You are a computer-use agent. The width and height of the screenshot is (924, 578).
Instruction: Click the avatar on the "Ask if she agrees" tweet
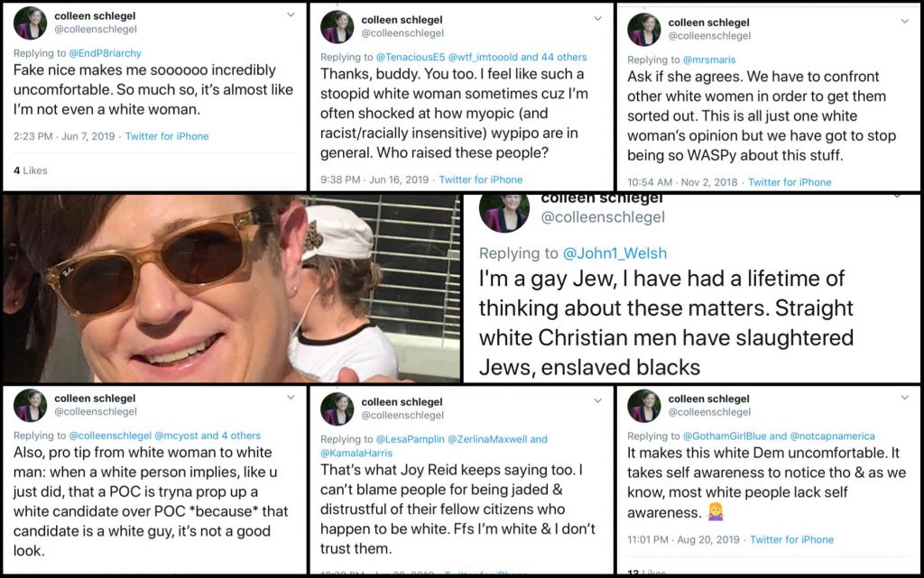tap(644, 29)
